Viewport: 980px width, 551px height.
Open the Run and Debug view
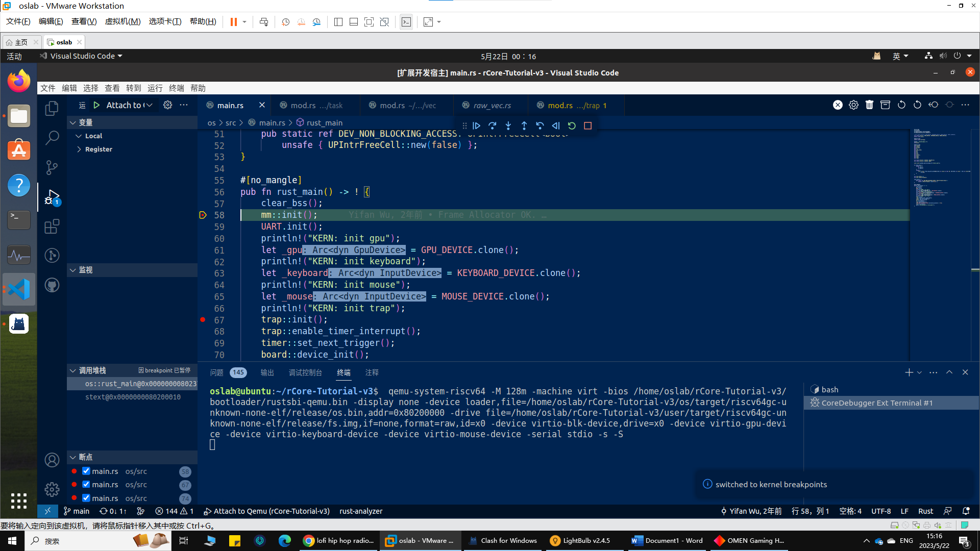point(52,197)
